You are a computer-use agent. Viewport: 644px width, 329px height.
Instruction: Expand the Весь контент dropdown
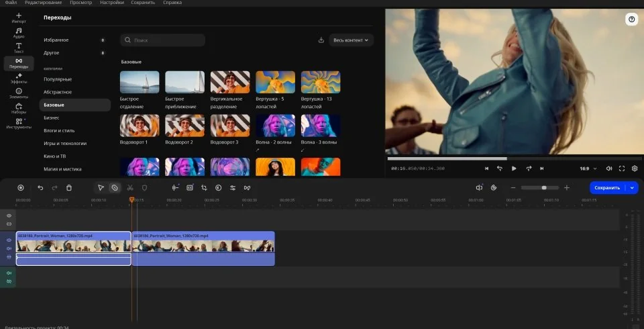[351, 40]
